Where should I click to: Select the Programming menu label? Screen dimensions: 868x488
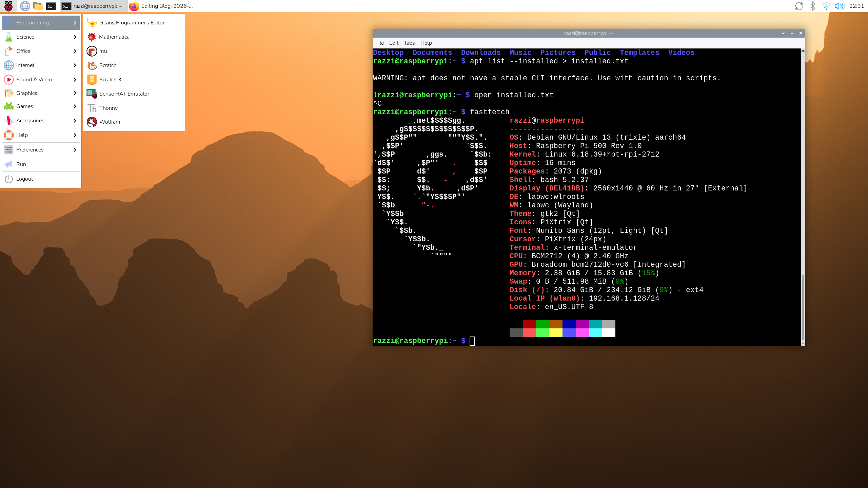click(33, 23)
